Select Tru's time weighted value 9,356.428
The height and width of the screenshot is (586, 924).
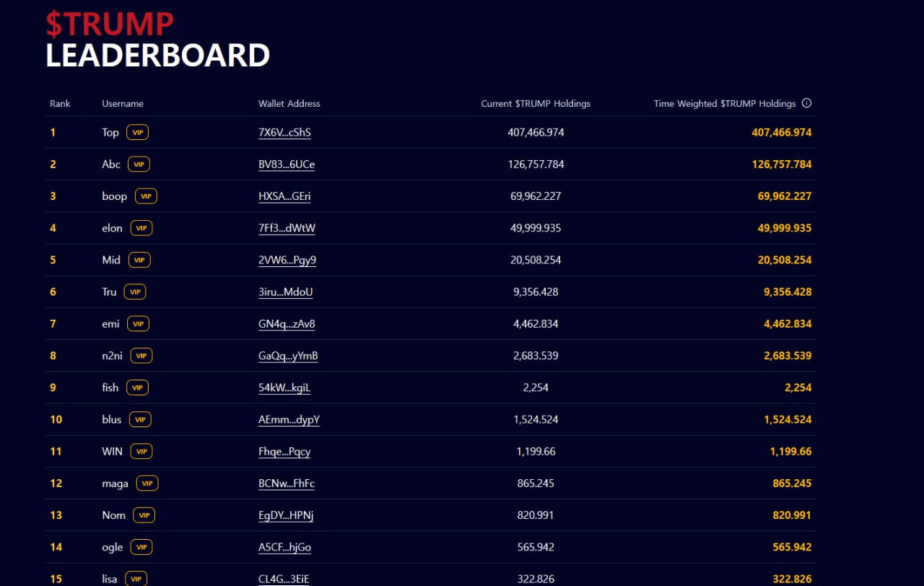pos(788,292)
